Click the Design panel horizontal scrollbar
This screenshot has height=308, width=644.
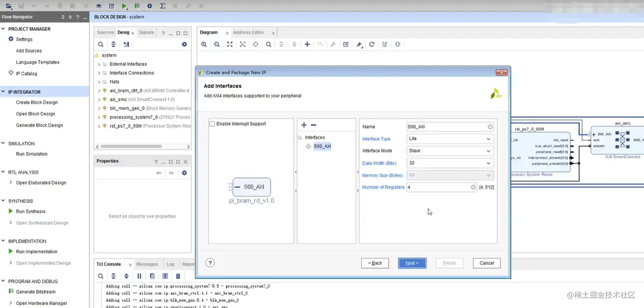coord(131,146)
